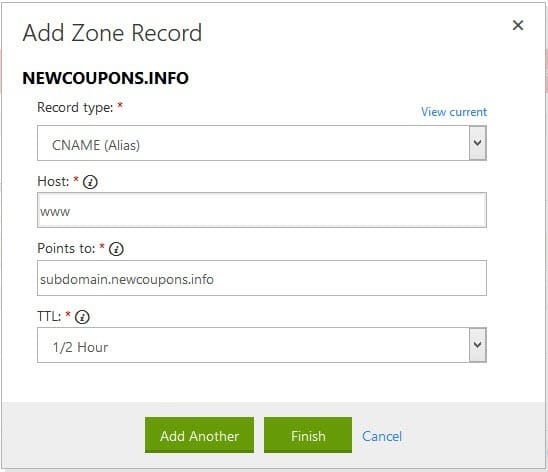Click the NEWCOUPONS.INFO domain heading

tap(106, 78)
